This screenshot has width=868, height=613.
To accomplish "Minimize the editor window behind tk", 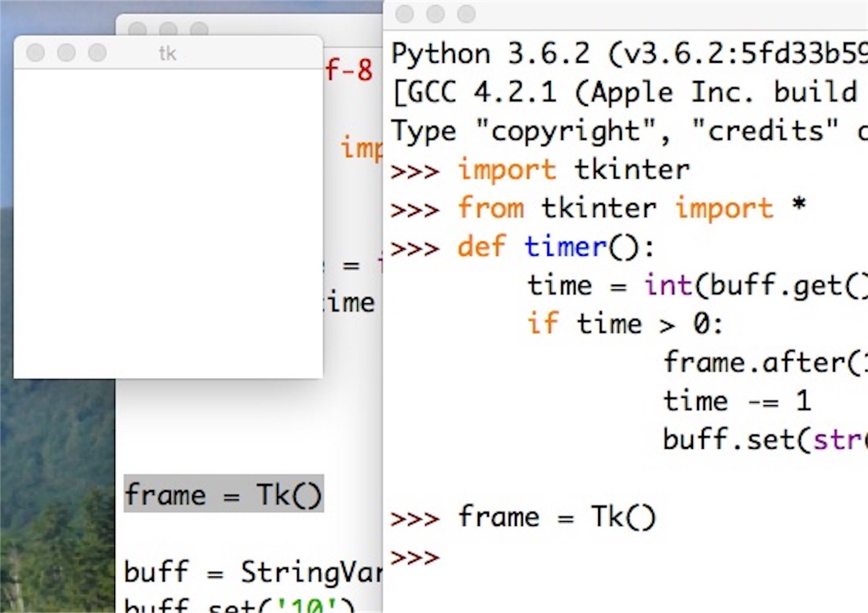I will [168, 29].
